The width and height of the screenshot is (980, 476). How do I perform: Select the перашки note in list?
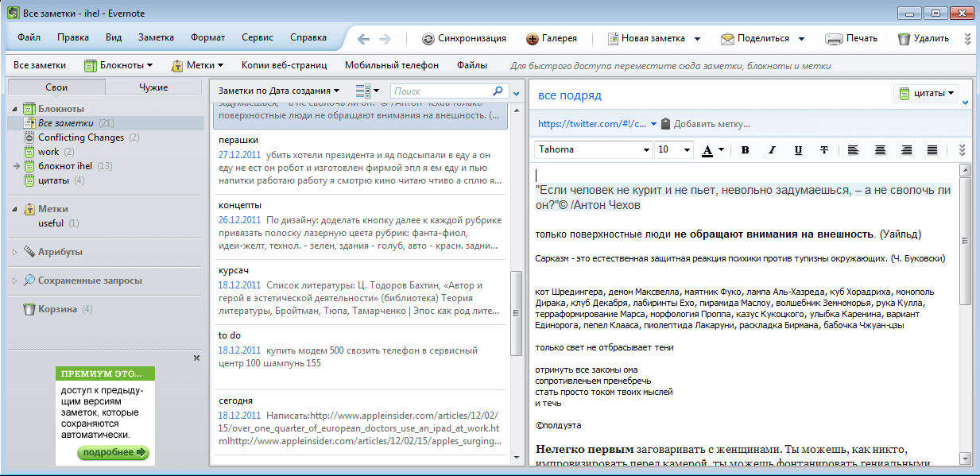(360, 161)
